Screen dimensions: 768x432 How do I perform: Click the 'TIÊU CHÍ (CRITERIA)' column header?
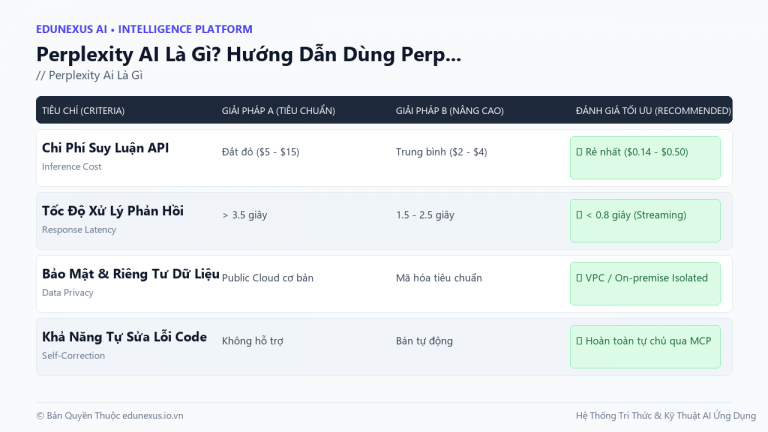point(83,111)
